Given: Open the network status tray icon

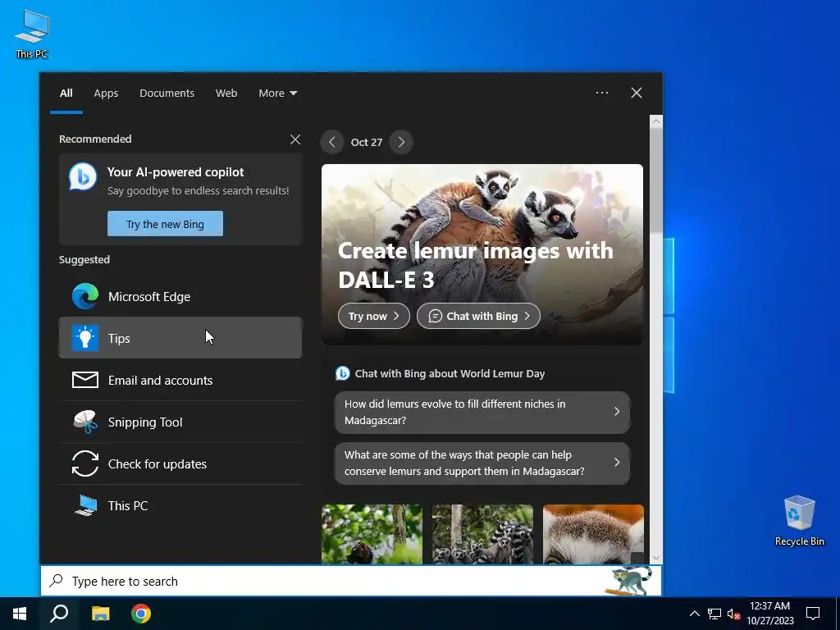Looking at the screenshot, I should (714, 614).
